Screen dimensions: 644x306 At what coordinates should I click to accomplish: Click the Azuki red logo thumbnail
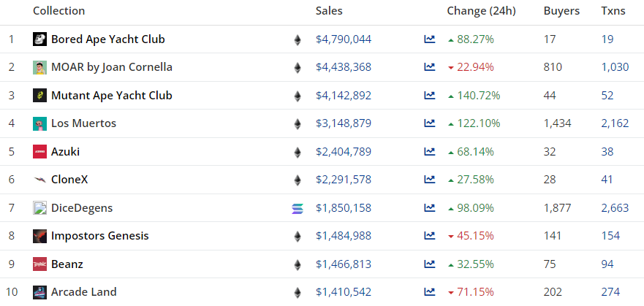pyautogui.click(x=40, y=152)
